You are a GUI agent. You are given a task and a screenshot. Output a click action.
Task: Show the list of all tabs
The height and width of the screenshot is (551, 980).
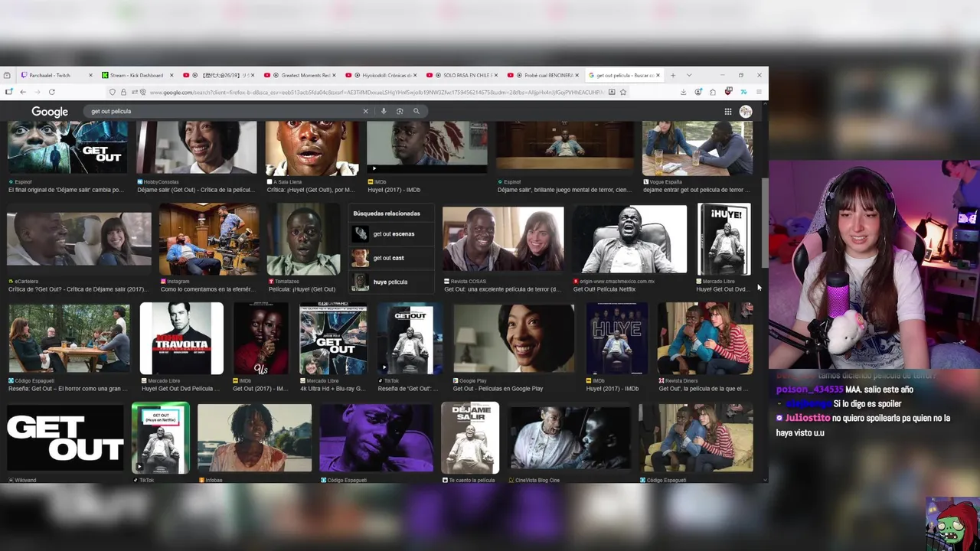pos(689,75)
